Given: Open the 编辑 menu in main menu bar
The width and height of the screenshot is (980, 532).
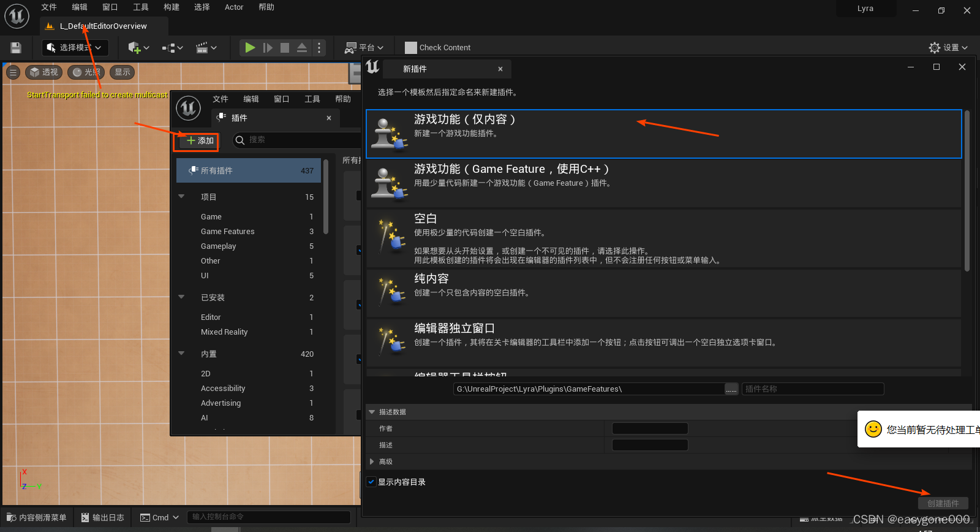Looking at the screenshot, I should tap(80, 7).
